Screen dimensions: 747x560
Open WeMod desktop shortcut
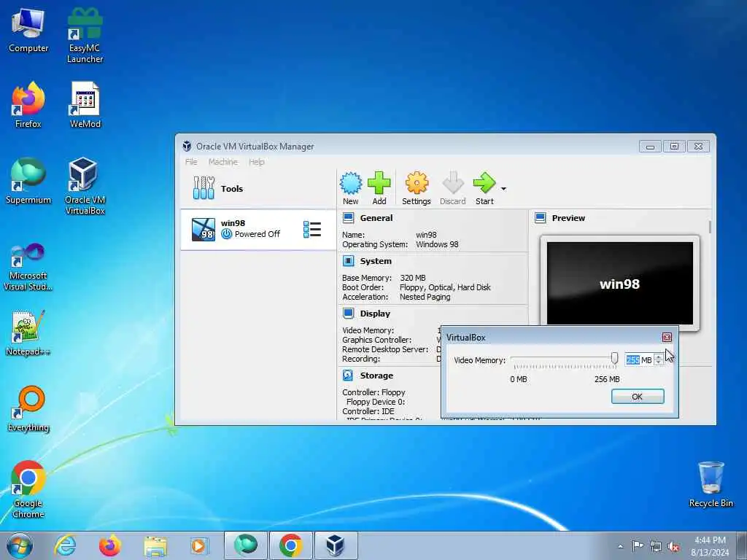[85, 105]
